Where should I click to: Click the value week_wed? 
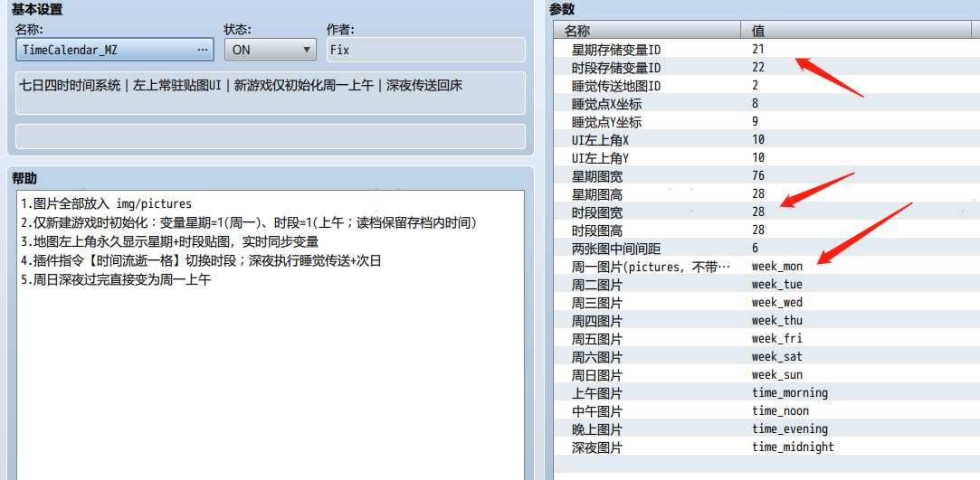(x=777, y=302)
